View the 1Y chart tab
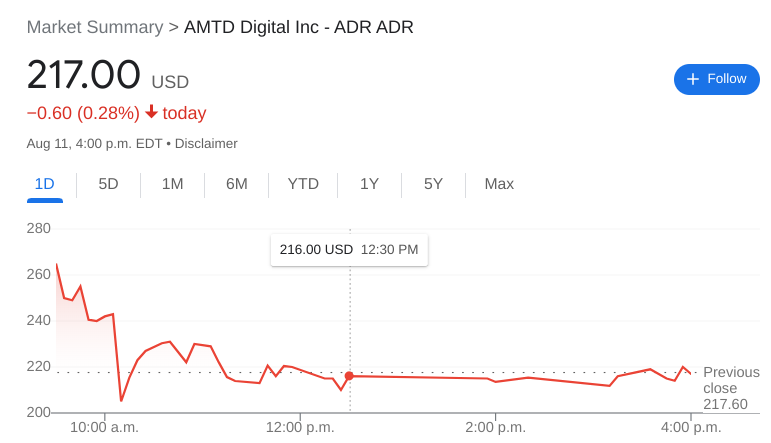The width and height of the screenshot is (771, 443). [x=369, y=184]
